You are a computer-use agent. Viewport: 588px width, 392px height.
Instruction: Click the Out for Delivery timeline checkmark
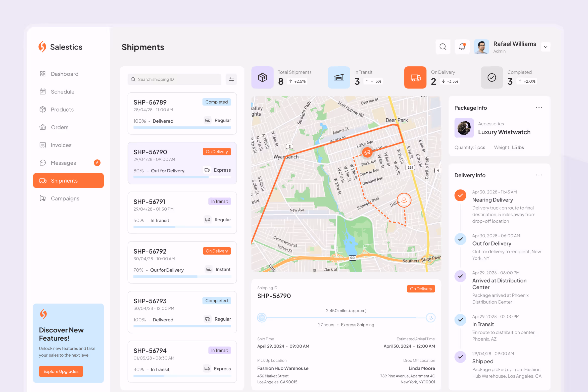pos(460,239)
